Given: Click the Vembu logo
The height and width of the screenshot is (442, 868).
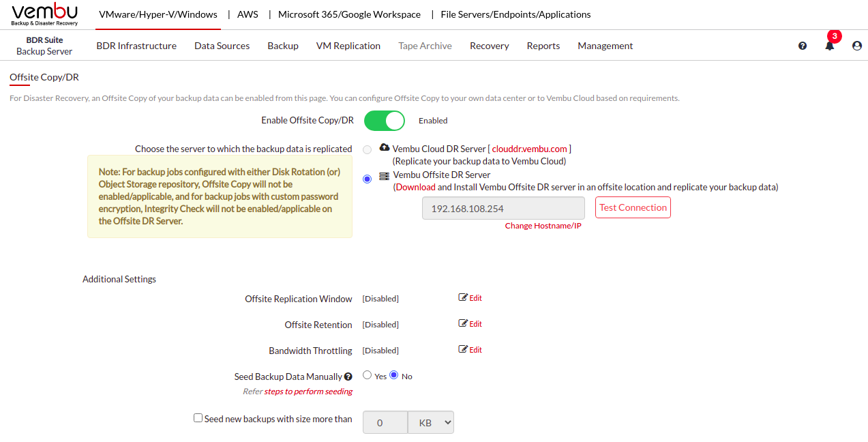Looking at the screenshot, I should click(45, 14).
